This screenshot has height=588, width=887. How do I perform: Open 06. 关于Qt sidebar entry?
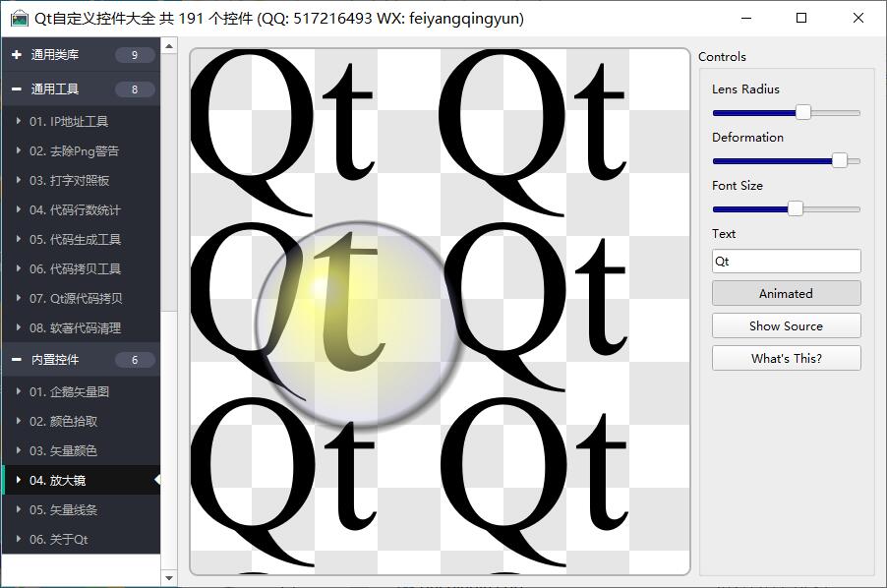point(59,540)
